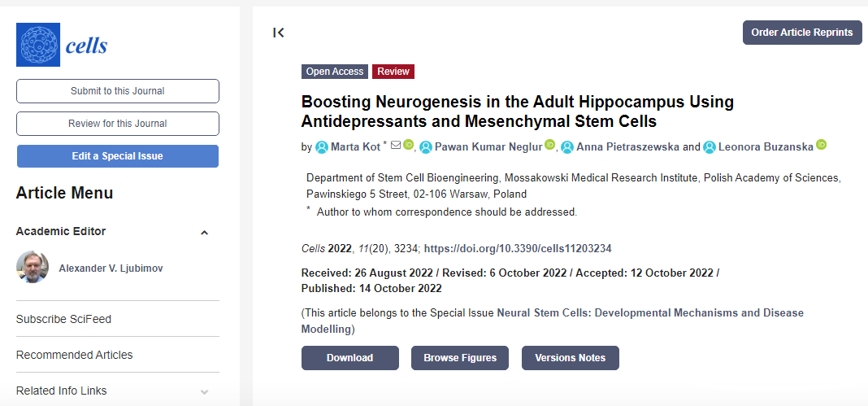Viewport: 868px width, 406px height.
Task: Expand the Related Info Links section
Action: [204, 391]
